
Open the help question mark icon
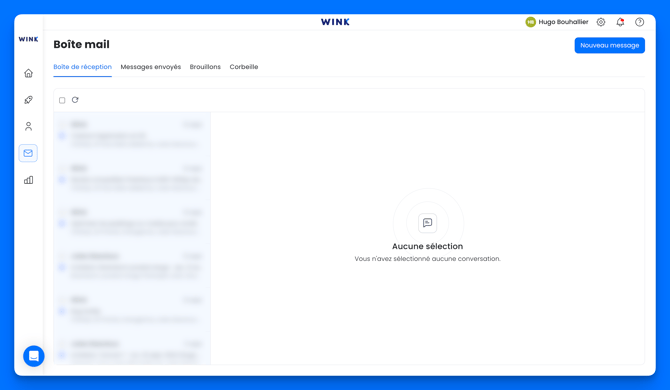639,22
